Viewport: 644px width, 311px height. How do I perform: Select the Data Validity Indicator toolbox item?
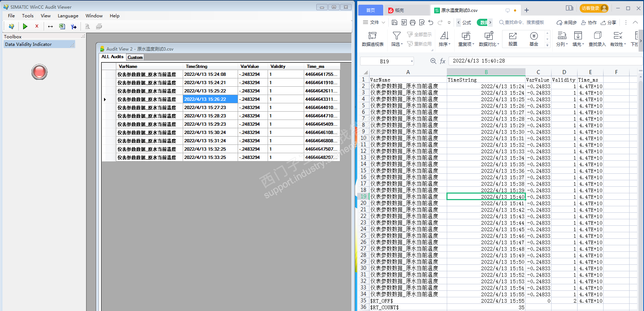pyautogui.click(x=39, y=44)
